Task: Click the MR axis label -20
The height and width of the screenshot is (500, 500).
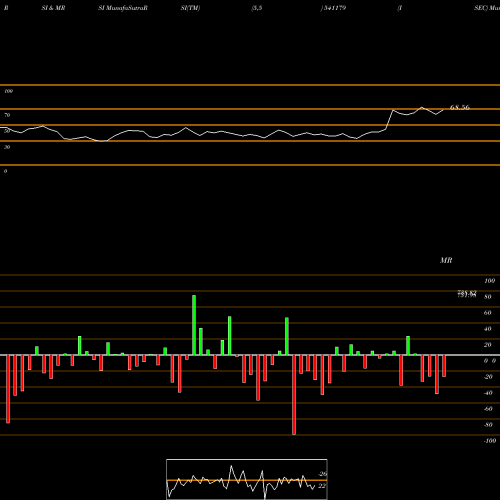Action: (x=488, y=377)
